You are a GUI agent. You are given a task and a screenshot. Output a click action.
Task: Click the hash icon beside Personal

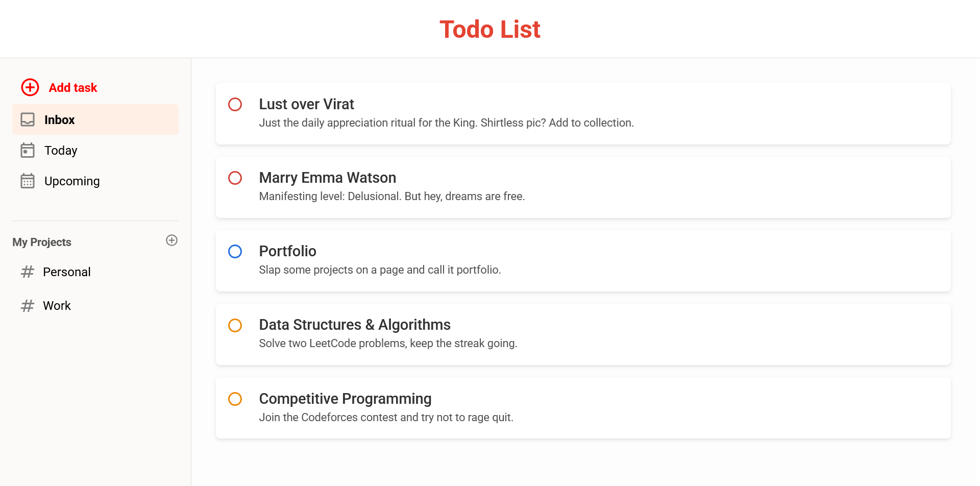pos(28,272)
